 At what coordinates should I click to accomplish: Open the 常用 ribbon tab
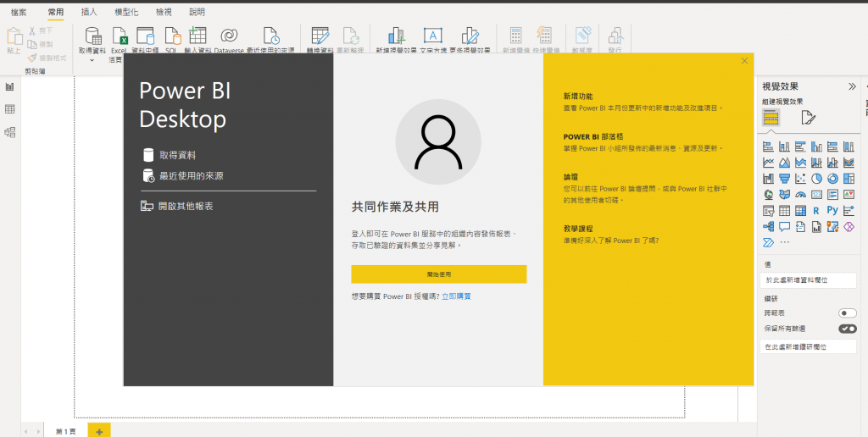pos(55,12)
